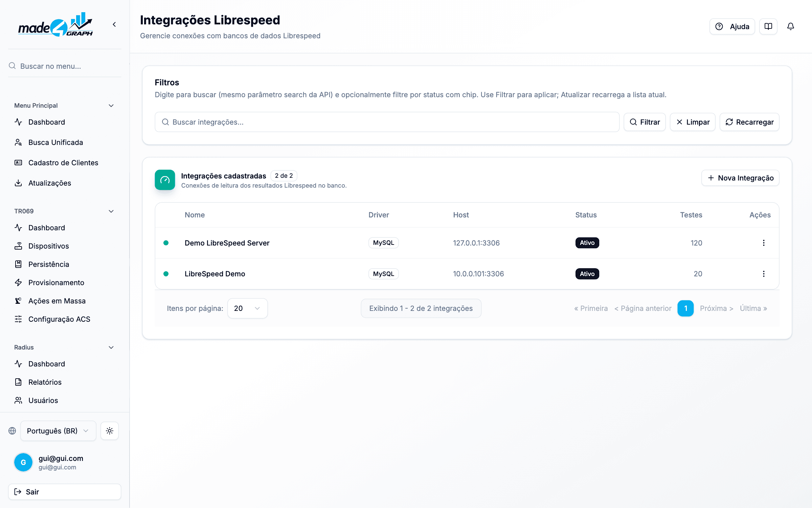812x508 pixels.
Task: Click the Ajuda help button
Action: coord(732,26)
